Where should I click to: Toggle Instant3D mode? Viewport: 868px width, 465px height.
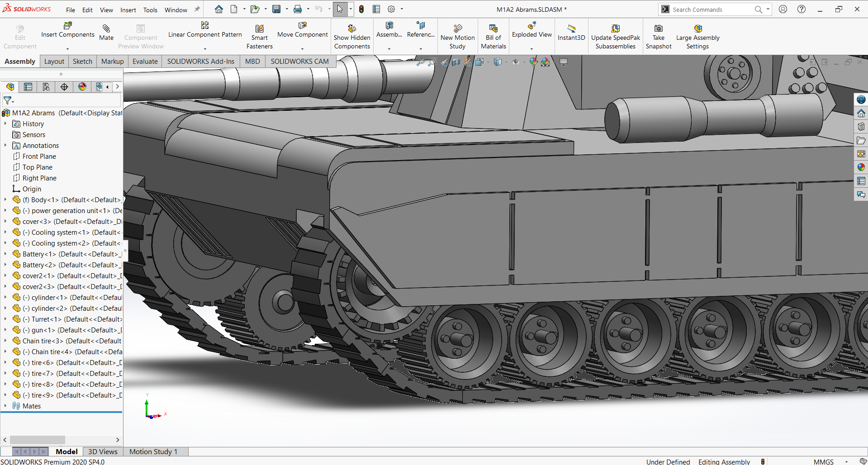pos(571,33)
